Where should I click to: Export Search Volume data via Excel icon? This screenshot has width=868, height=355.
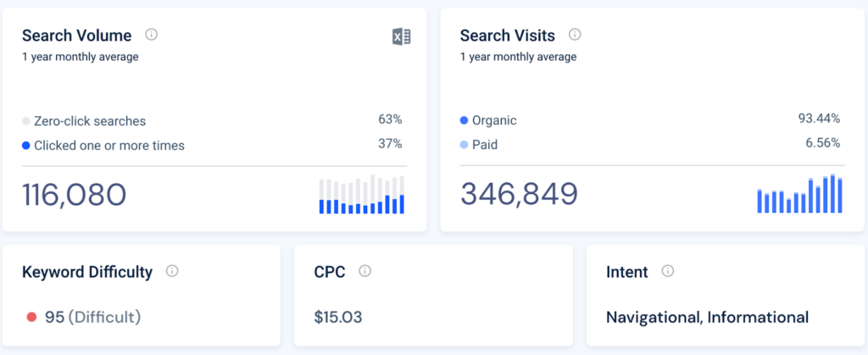click(401, 36)
